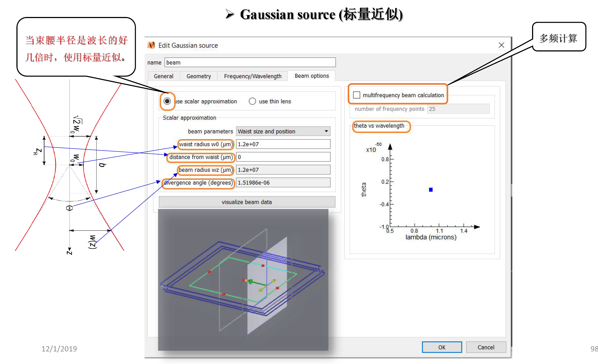Click the blue data point in theta plot
This screenshot has height=364, width=598.
pos(431,190)
